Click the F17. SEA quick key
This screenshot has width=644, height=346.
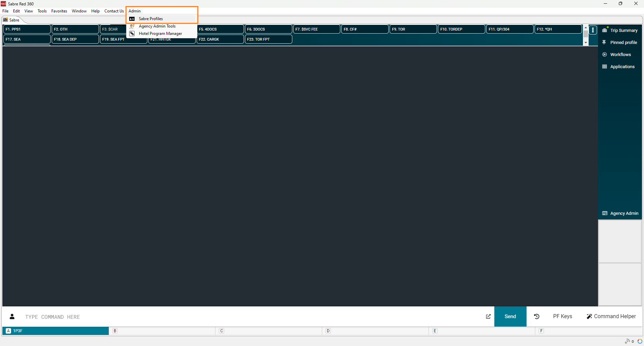tap(27, 39)
